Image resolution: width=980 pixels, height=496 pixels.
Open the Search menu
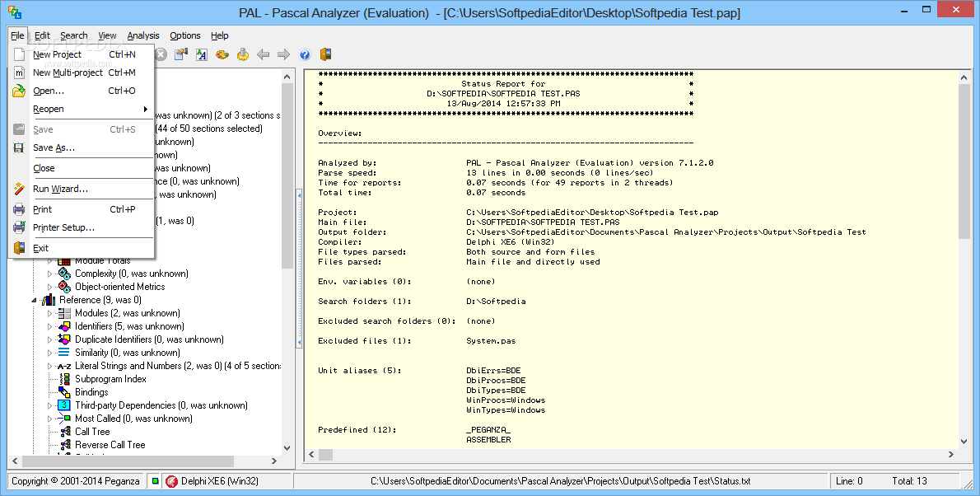point(74,35)
